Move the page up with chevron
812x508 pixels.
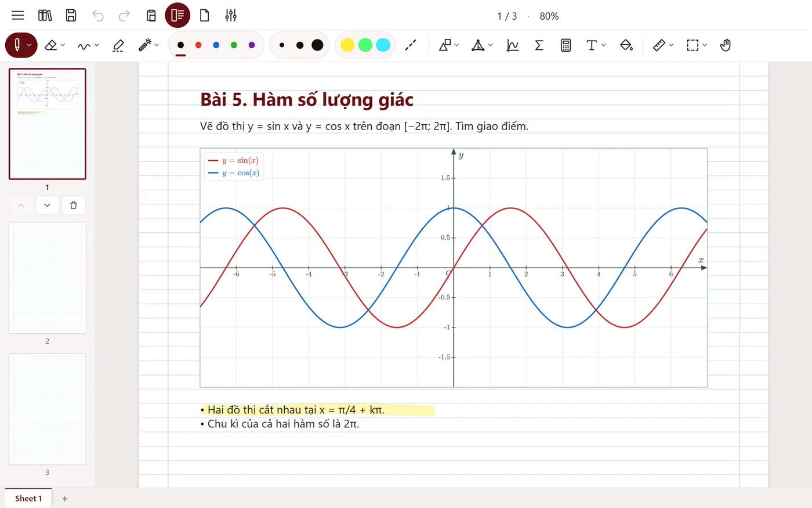point(21,205)
